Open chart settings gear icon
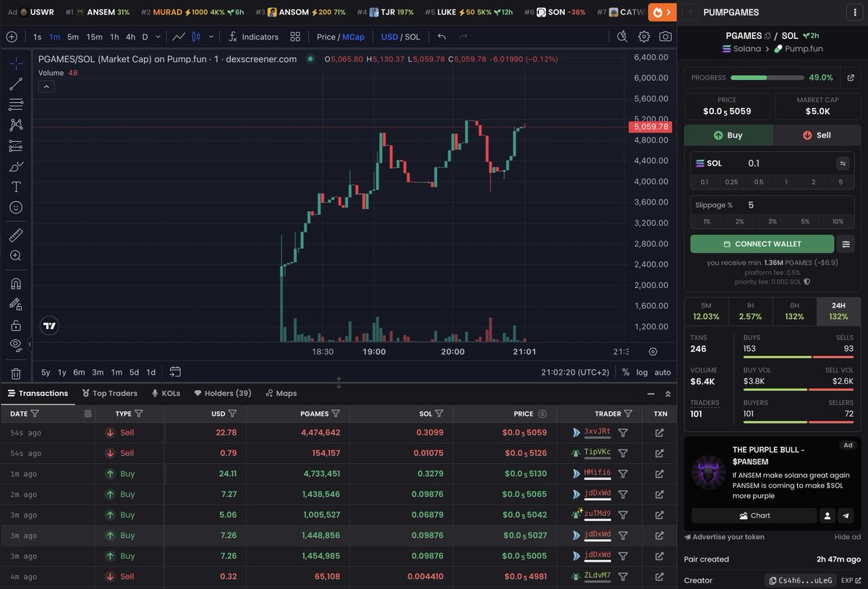 click(x=644, y=37)
